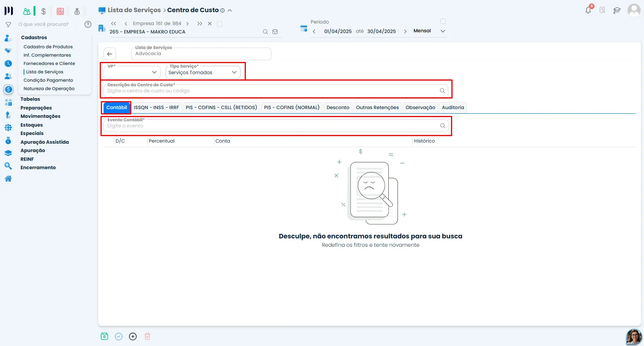Click the handshake icon in sidebar
The image size is (644, 346).
coord(8,51)
